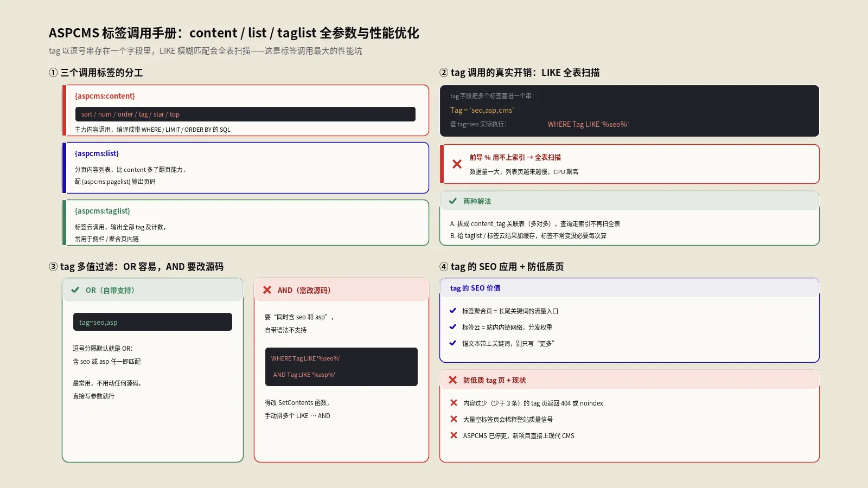The width and height of the screenshot is (868, 488).
Task: Select the {aspcms:content} tag title
Action: [x=105, y=96]
